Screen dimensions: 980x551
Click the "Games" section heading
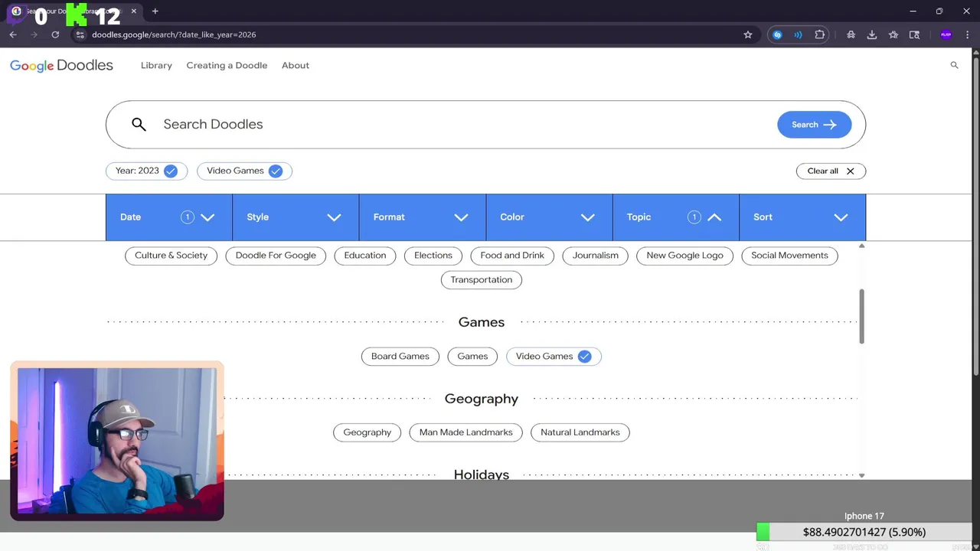(x=481, y=322)
